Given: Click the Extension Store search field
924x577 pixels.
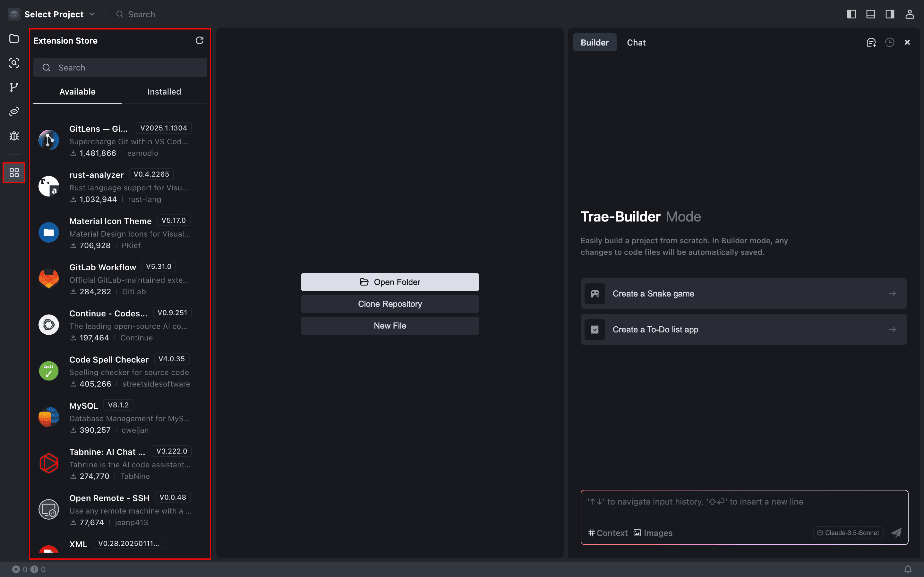Looking at the screenshot, I should pos(120,68).
